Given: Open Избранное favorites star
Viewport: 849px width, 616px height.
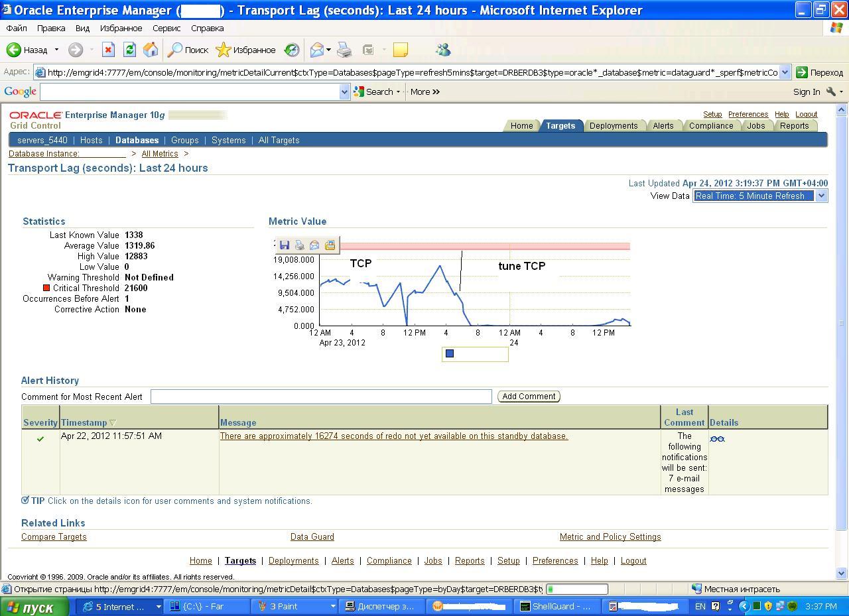Looking at the screenshot, I should tap(245, 50).
